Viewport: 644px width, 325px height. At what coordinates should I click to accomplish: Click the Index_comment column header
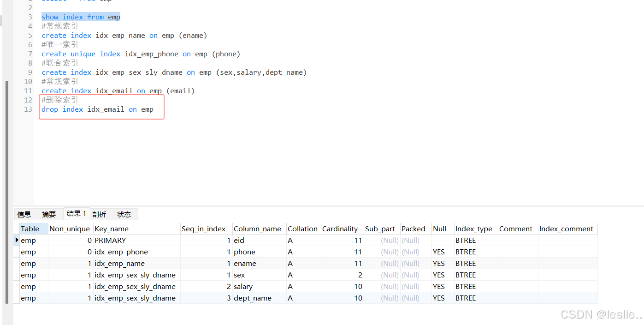pyautogui.click(x=567, y=229)
